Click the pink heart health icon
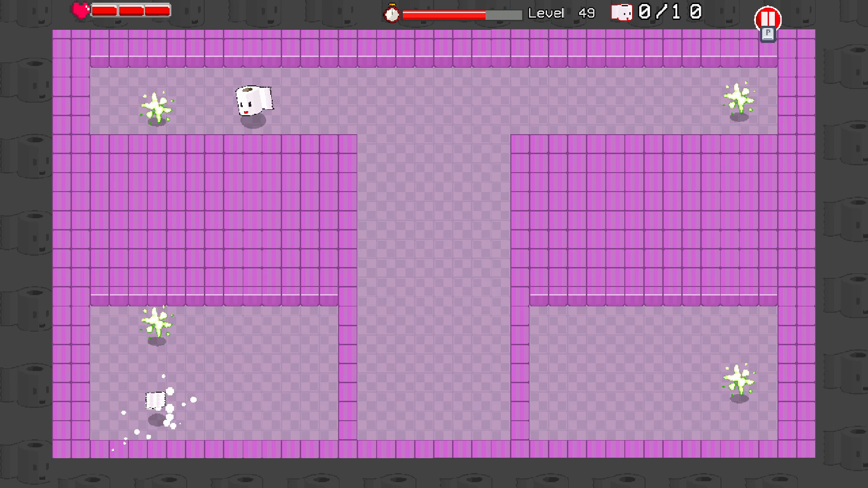The image size is (868, 488). (81, 11)
